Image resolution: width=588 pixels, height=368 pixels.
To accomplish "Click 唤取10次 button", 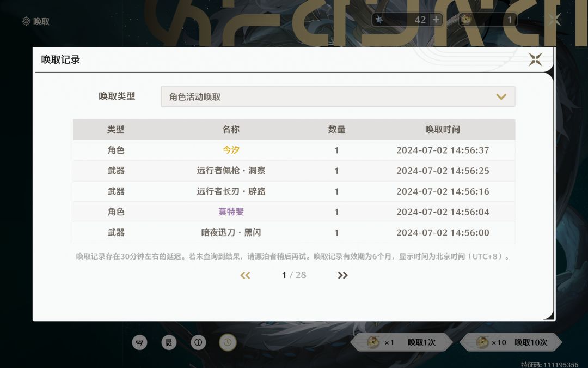I will [x=511, y=342].
